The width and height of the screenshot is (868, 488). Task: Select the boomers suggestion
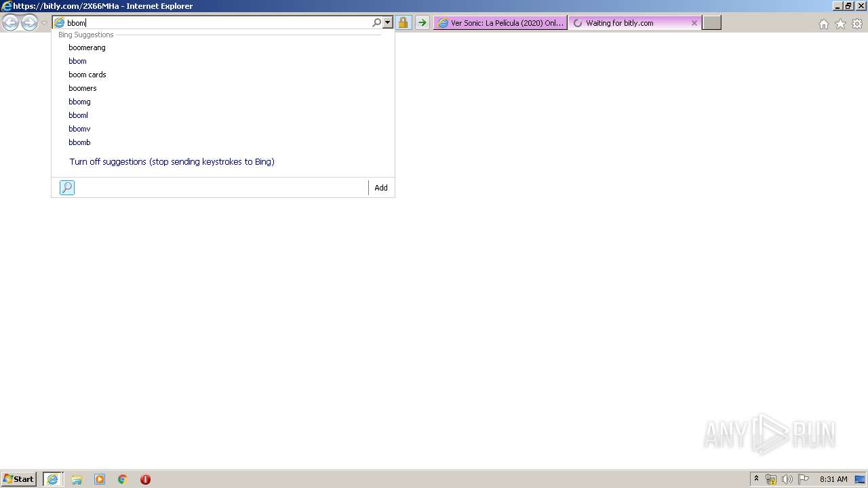223,88
